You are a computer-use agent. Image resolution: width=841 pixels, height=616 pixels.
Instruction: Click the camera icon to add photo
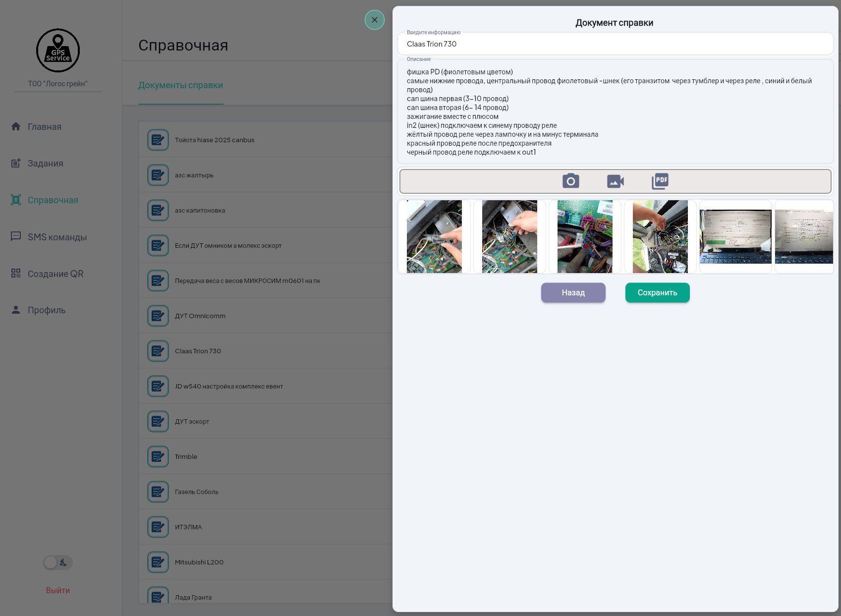pos(571,181)
